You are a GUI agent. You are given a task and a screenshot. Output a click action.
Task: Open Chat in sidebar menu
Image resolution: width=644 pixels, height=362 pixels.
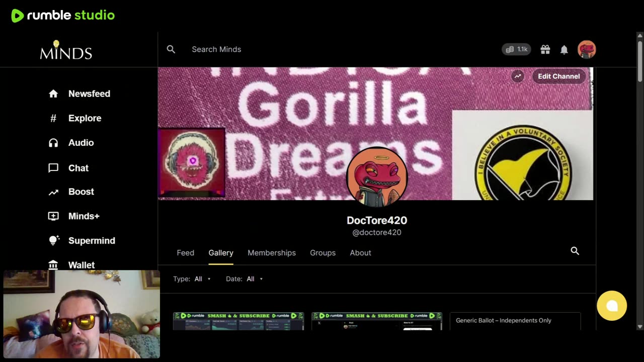78,168
